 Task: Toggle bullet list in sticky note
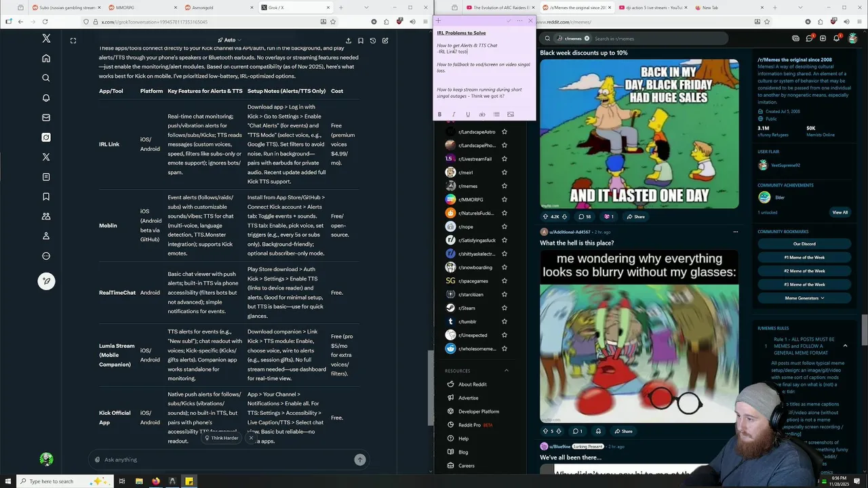(496, 115)
